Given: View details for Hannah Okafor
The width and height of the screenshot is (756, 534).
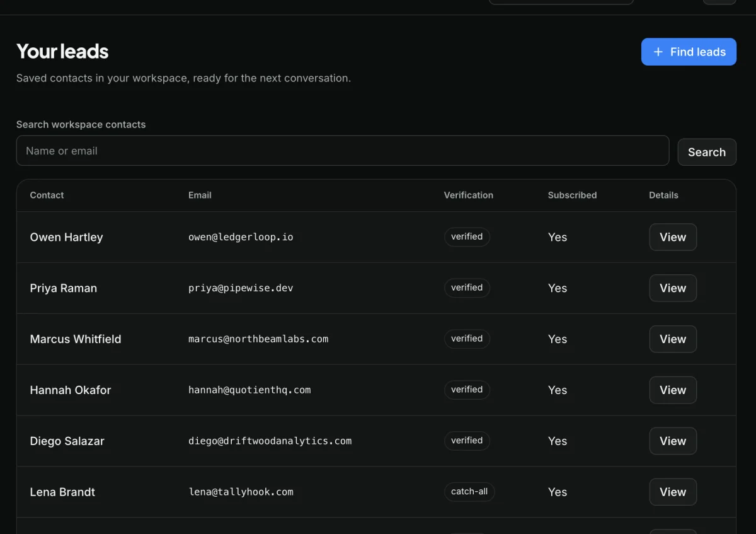Looking at the screenshot, I should (673, 390).
